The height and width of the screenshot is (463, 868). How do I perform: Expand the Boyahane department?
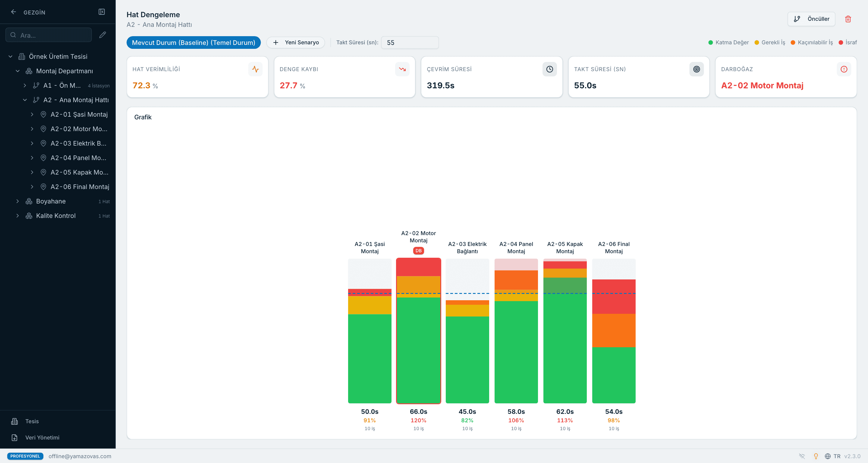(x=18, y=201)
